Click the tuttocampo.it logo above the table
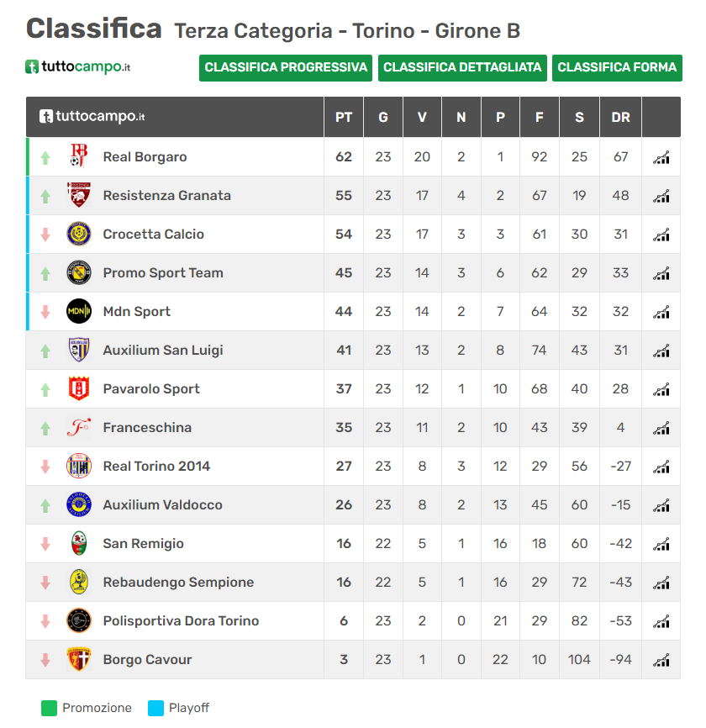This screenshot has width=706, height=728. coord(77,66)
